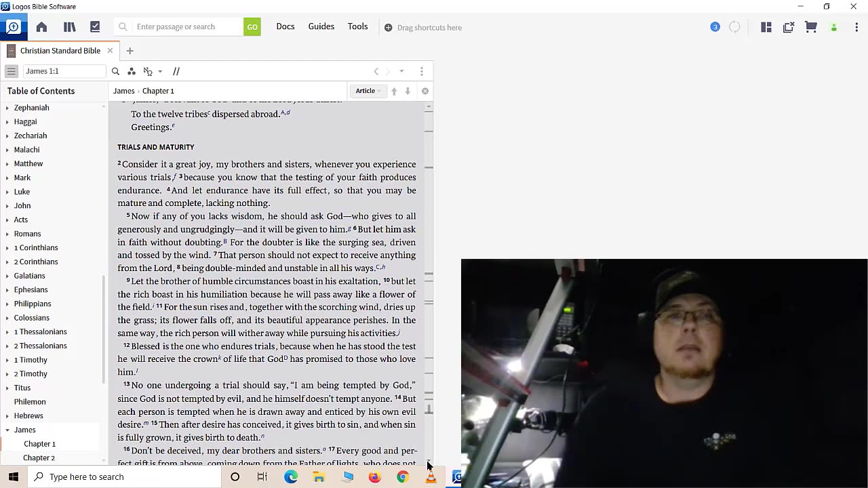Open the Article navigation dropdown
Image resolution: width=868 pixels, height=488 pixels.
[x=368, y=91]
